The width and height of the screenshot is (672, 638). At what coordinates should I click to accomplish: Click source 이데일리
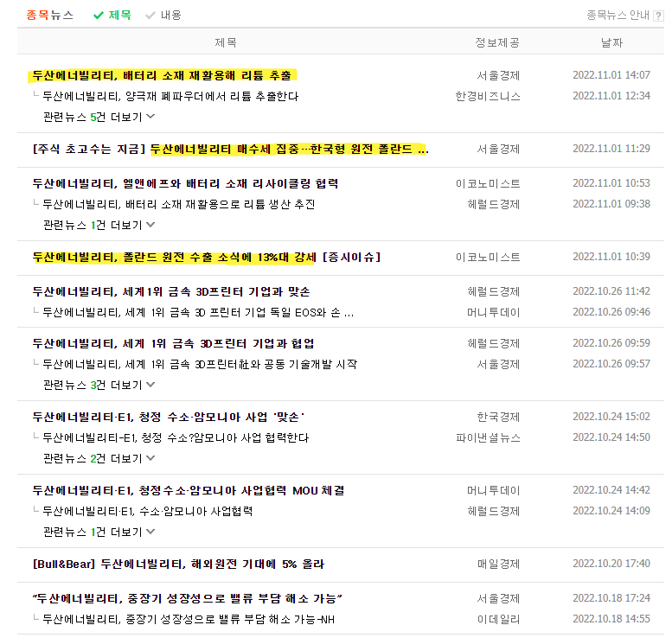coord(499,620)
